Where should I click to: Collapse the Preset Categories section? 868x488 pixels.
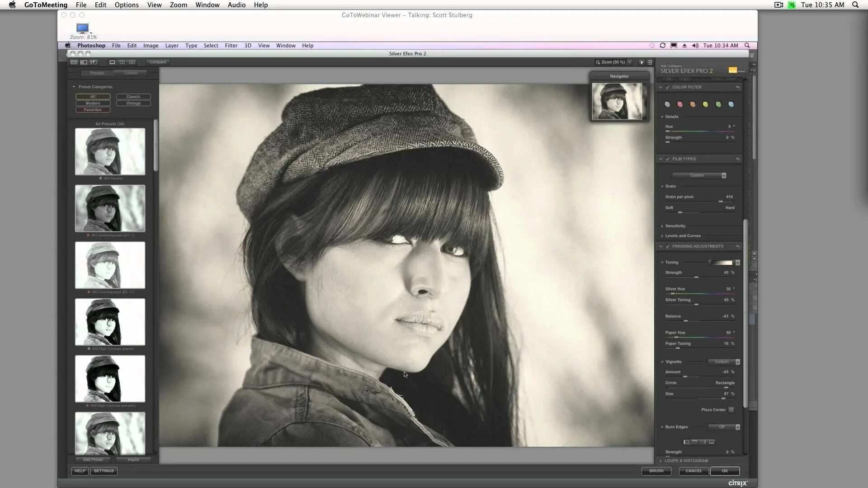(x=74, y=87)
